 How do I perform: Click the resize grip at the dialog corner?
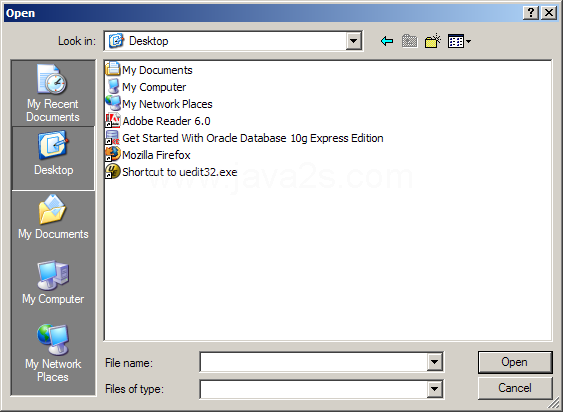point(554,404)
